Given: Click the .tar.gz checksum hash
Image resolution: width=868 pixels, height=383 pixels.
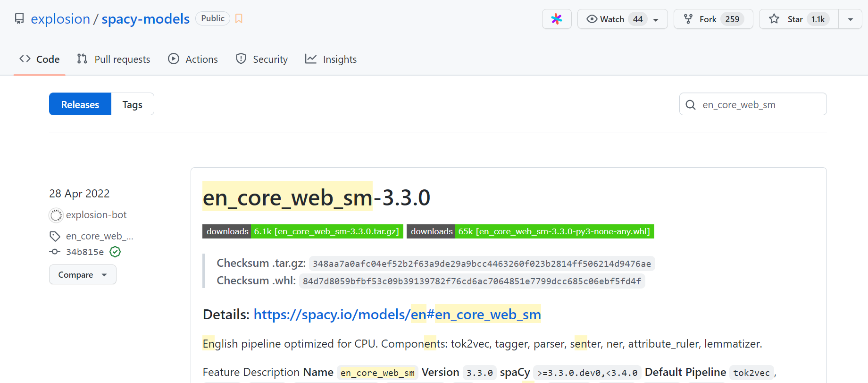Looking at the screenshot, I should pyautogui.click(x=482, y=264).
